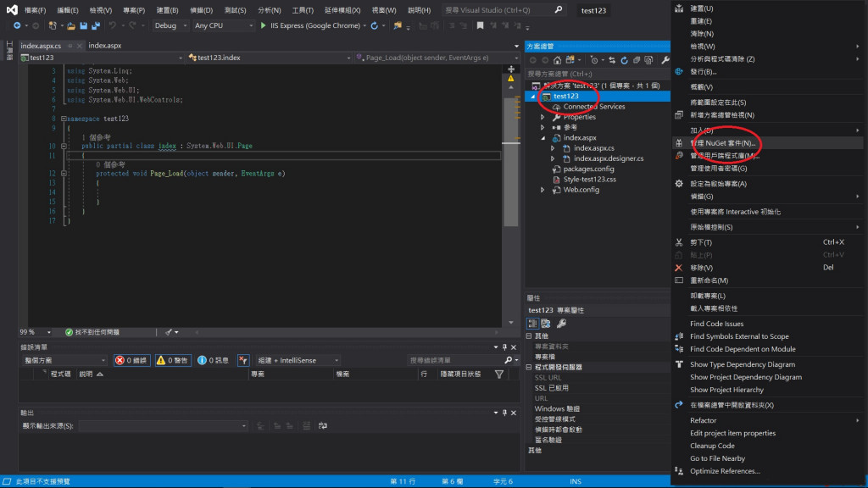Toggle the 0 錯誤 errors filter
Image resolution: width=868 pixels, height=488 pixels.
pos(131,360)
